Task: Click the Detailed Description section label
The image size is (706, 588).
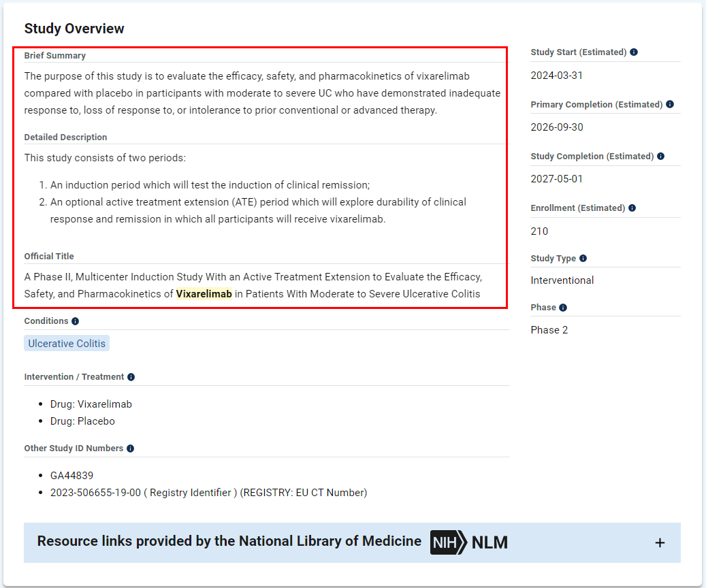Action: 65,137
